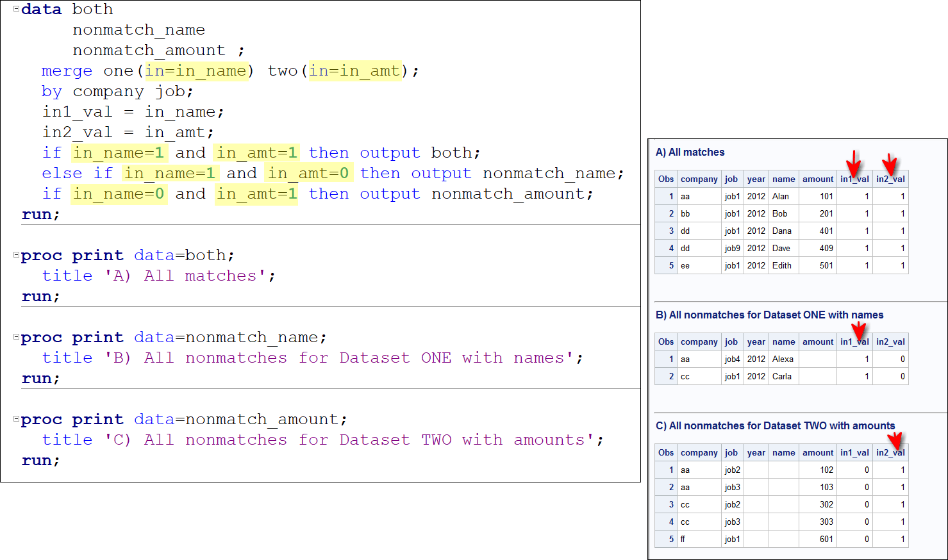Image resolution: width=948 pixels, height=560 pixels.
Task: Click the Obs header in table B
Action: coord(665,342)
